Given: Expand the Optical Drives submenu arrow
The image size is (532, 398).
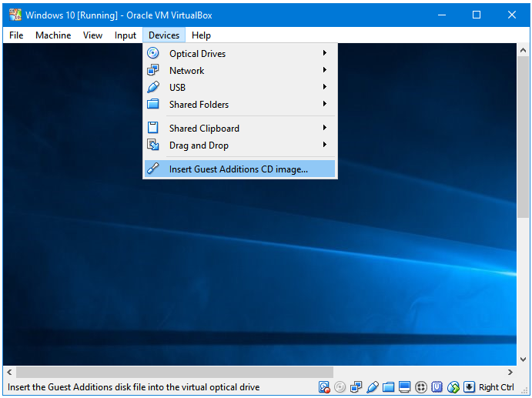Looking at the screenshot, I should [x=325, y=53].
